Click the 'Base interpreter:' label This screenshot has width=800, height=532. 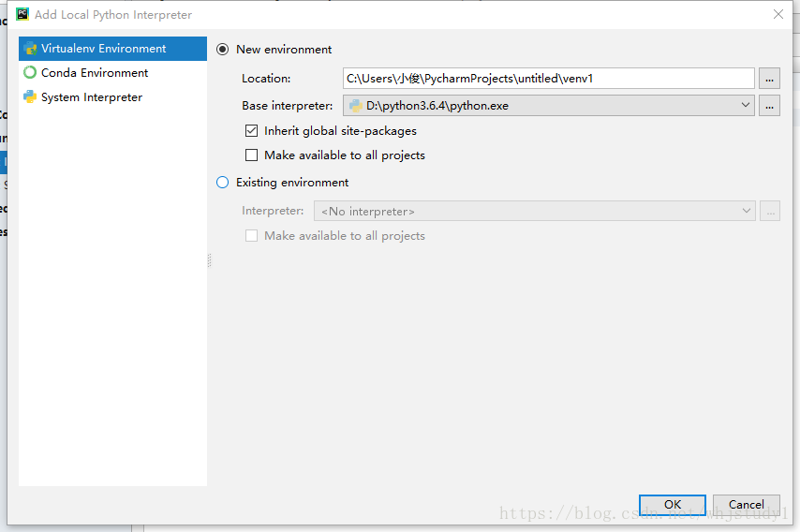tap(288, 106)
